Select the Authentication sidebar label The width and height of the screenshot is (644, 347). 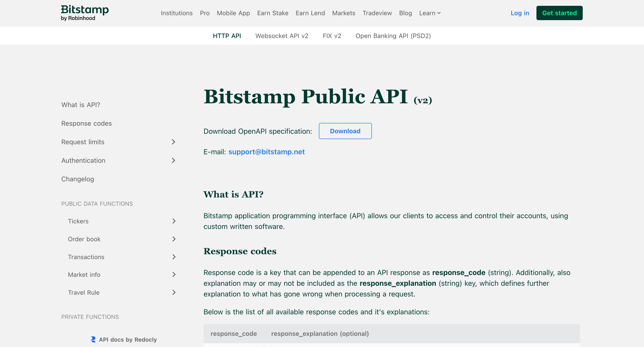coord(83,160)
